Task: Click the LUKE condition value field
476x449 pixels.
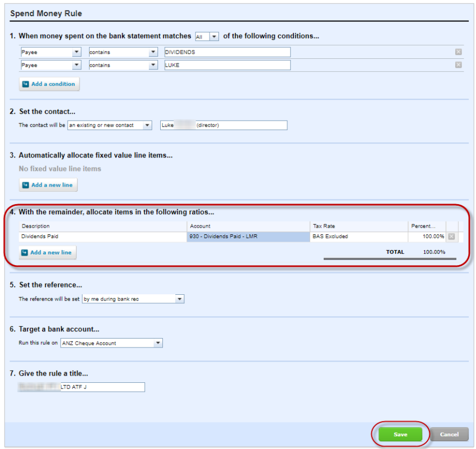Action: coord(226,65)
